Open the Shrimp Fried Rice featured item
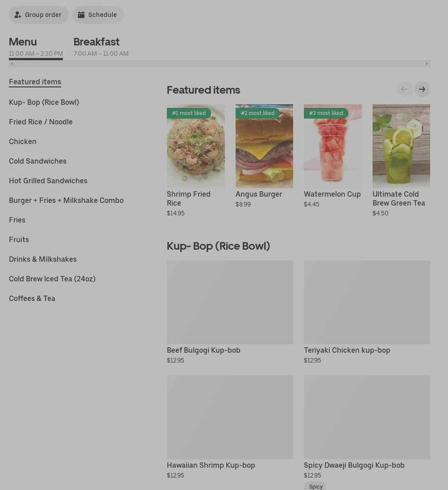This screenshot has width=448, height=490. (195, 161)
